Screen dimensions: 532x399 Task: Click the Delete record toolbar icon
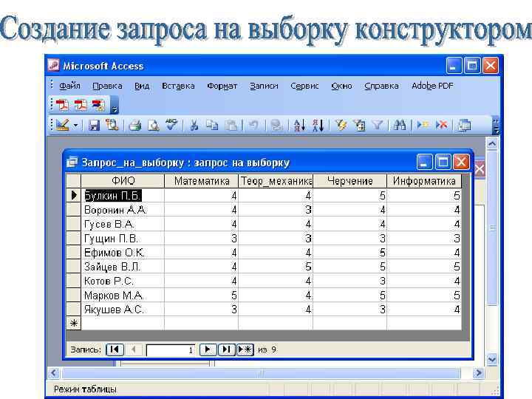coord(441,125)
